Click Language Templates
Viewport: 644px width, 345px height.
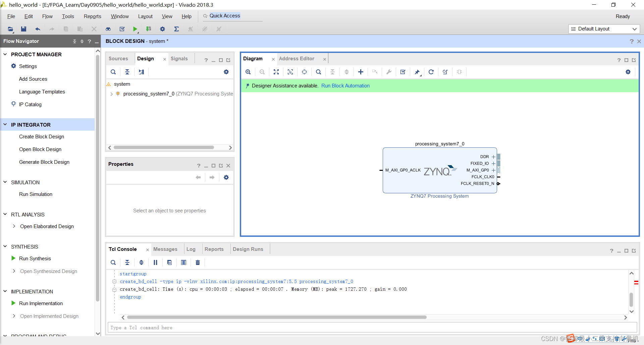42,92
